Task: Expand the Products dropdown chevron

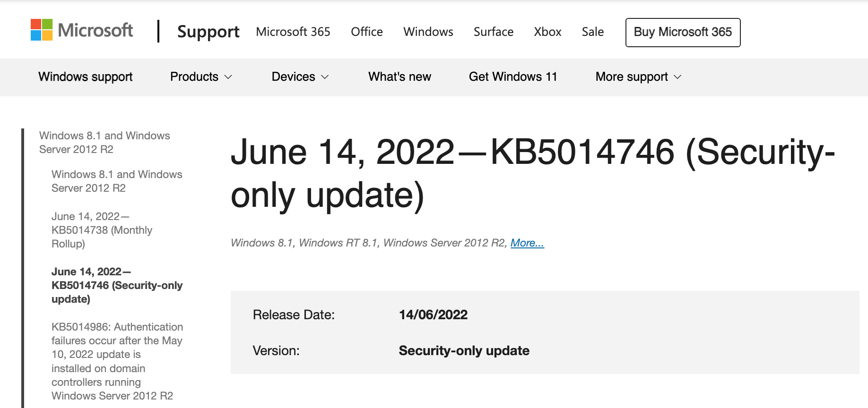Action: click(x=228, y=77)
